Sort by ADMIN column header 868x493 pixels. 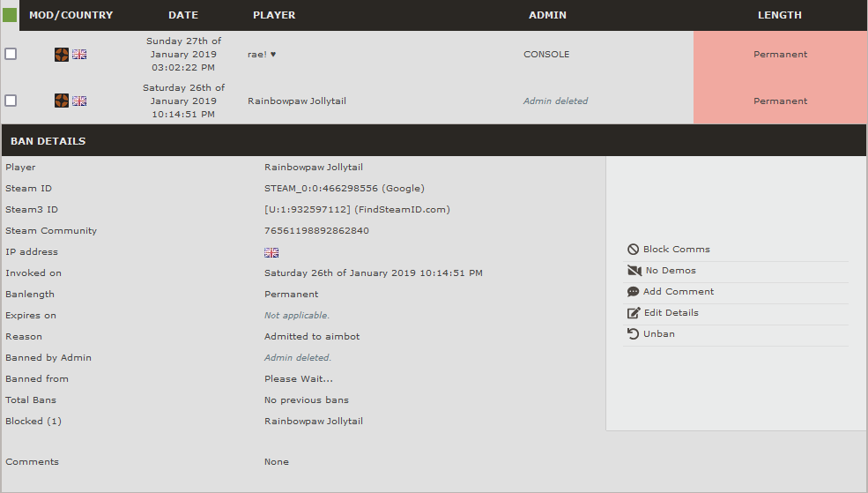click(547, 15)
